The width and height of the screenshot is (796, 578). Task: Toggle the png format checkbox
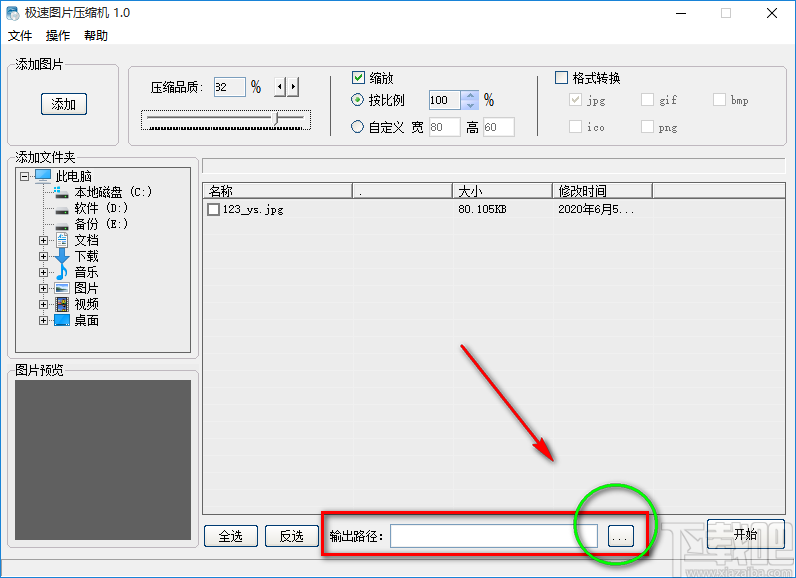(x=647, y=126)
